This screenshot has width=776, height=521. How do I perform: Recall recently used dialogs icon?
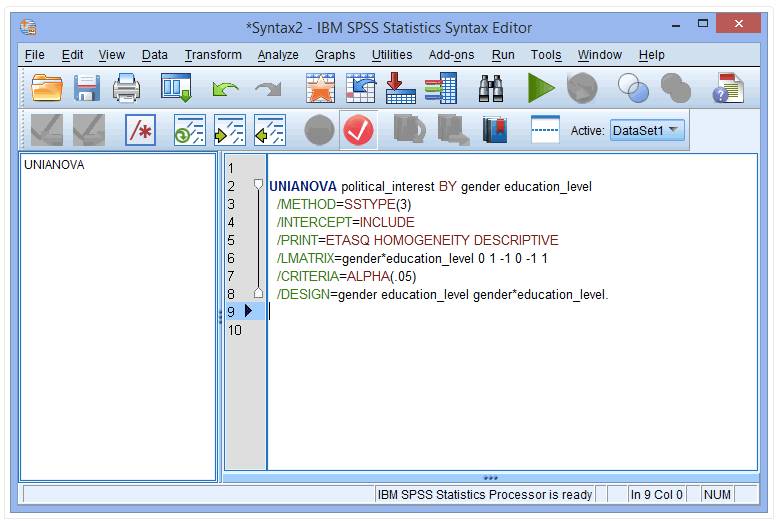click(x=176, y=88)
